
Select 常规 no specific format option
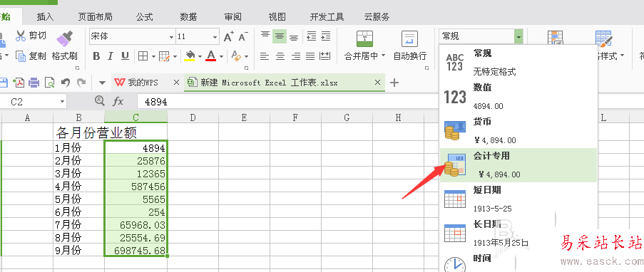(518, 63)
